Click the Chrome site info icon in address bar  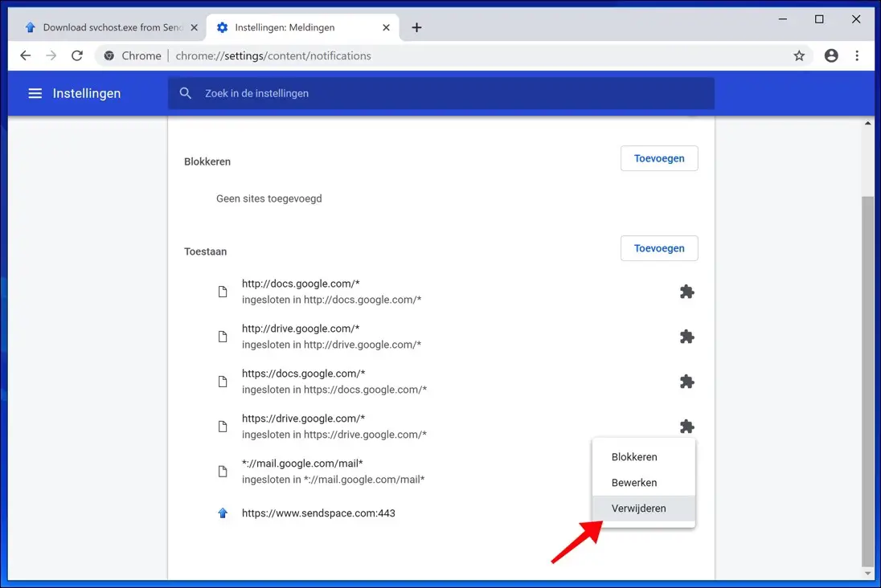tap(109, 55)
